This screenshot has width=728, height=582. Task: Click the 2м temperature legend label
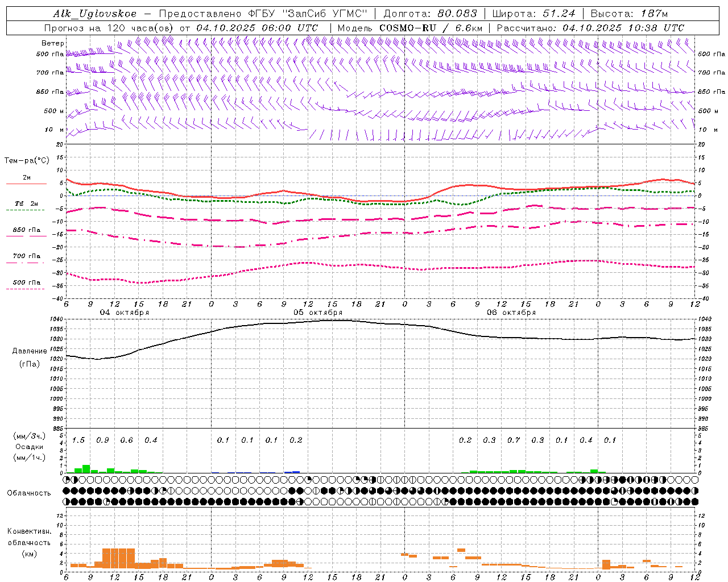pos(27,178)
